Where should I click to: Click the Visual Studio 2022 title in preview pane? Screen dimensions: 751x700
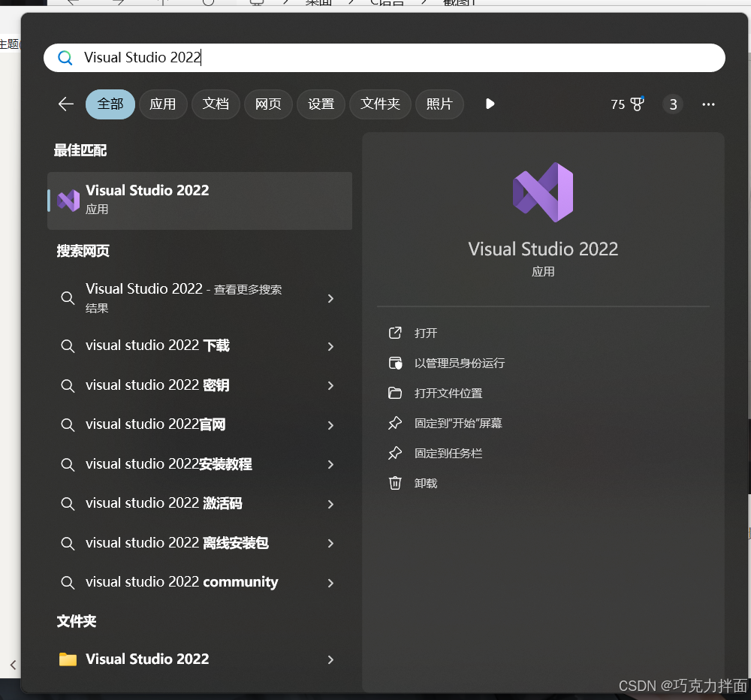(543, 249)
